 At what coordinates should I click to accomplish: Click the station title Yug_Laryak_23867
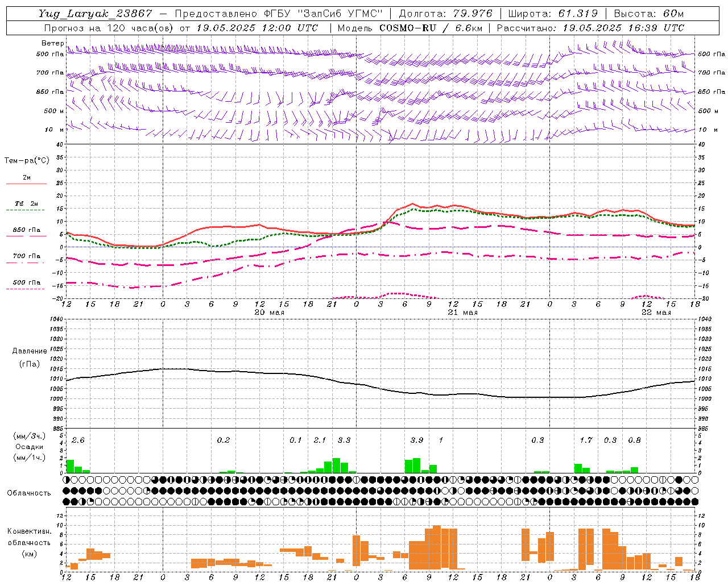click(x=96, y=14)
